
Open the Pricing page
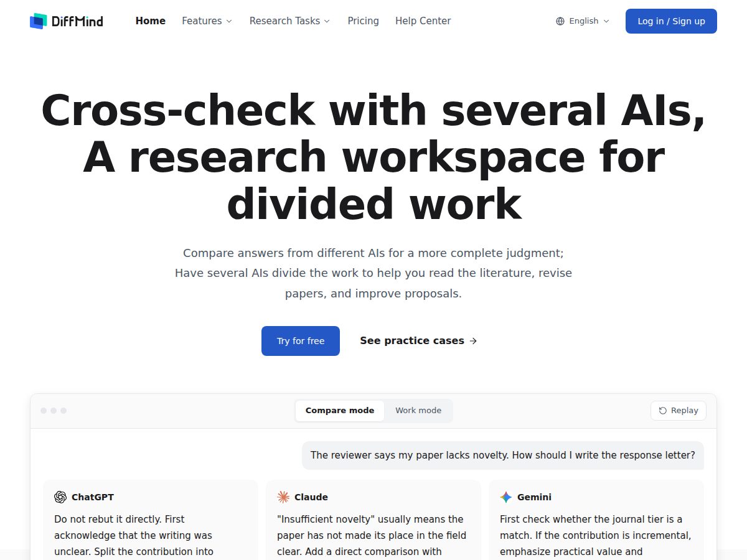click(x=364, y=21)
